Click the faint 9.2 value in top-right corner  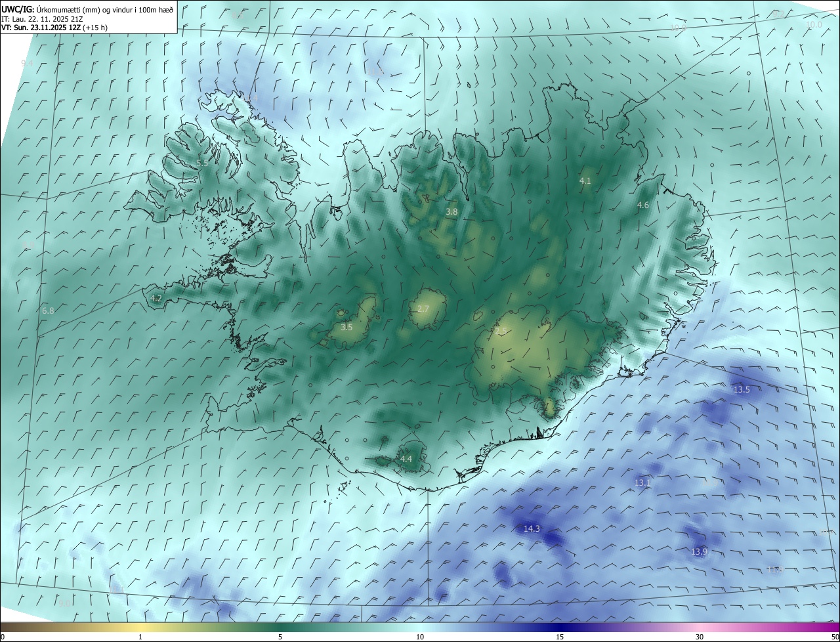coord(779,14)
